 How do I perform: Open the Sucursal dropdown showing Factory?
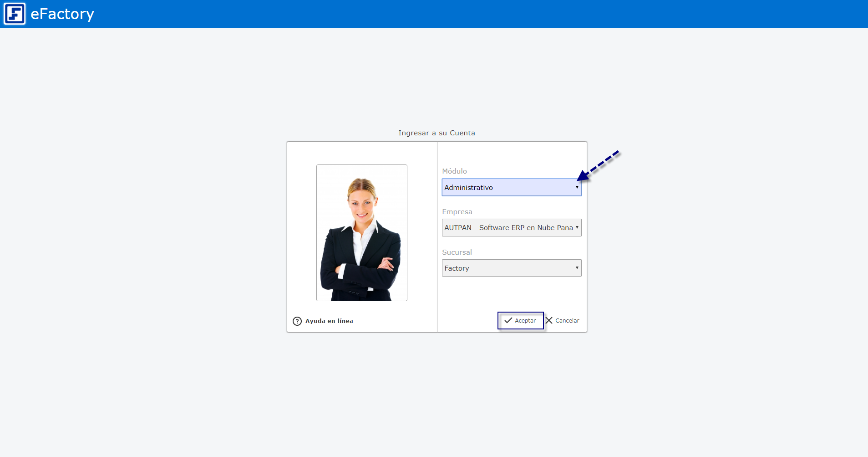[x=512, y=268]
